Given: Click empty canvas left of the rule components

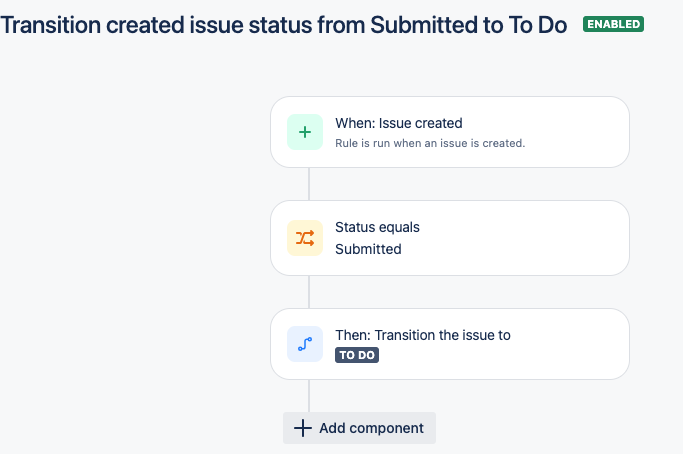Looking at the screenshot, I should pyautogui.click(x=131, y=240).
